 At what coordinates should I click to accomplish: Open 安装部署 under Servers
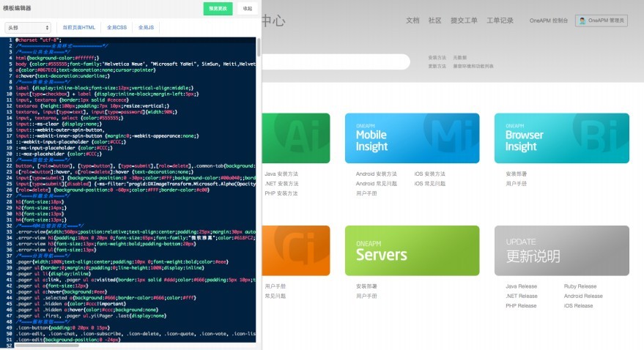pos(366,286)
